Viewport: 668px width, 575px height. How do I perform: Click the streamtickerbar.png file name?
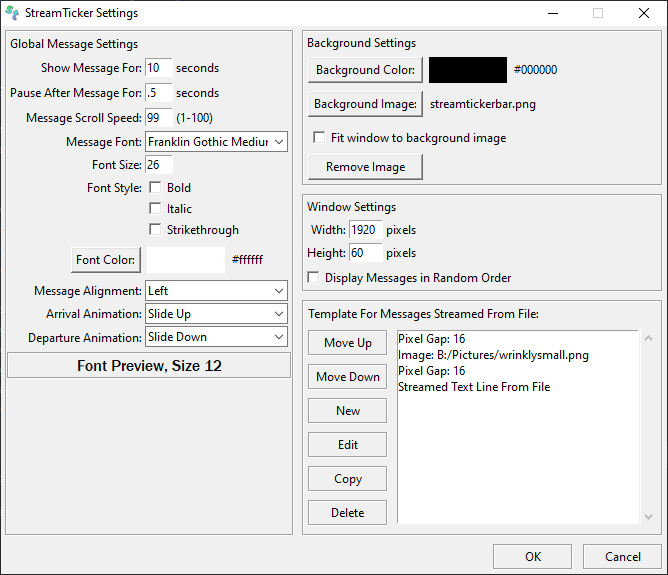(x=483, y=104)
